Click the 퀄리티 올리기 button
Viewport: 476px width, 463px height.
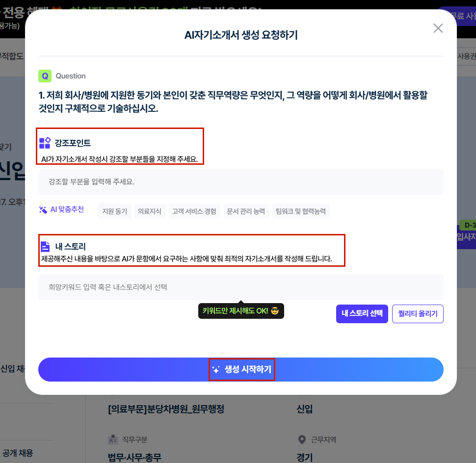(x=418, y=314)
